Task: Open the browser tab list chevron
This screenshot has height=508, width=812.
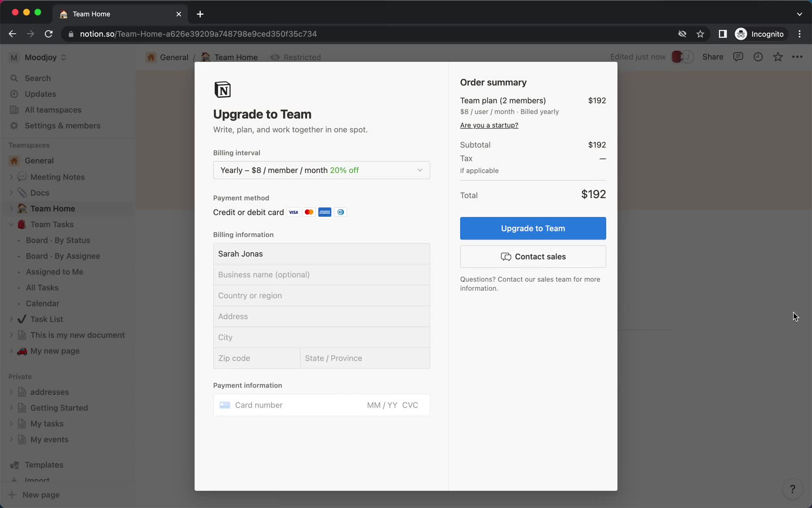Action: [x=799, y=14]
